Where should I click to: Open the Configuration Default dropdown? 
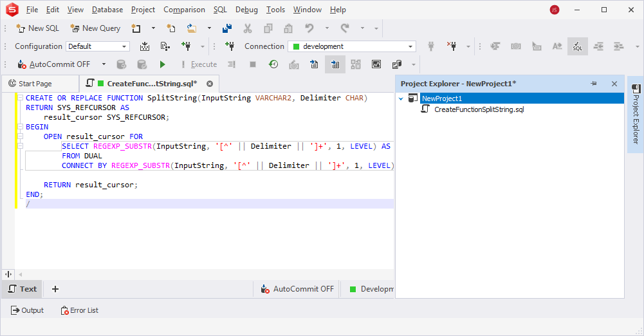click(98, 46)
